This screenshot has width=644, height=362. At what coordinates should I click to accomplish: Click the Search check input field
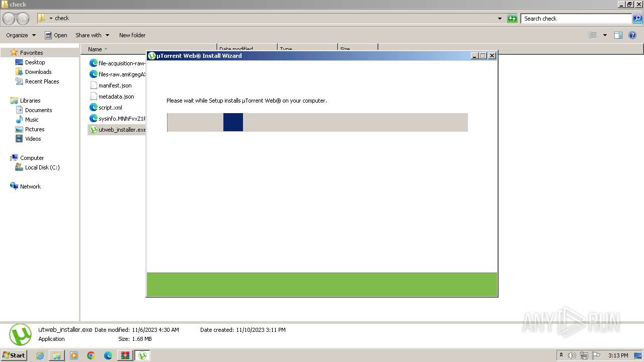click(x=576, y=19)
